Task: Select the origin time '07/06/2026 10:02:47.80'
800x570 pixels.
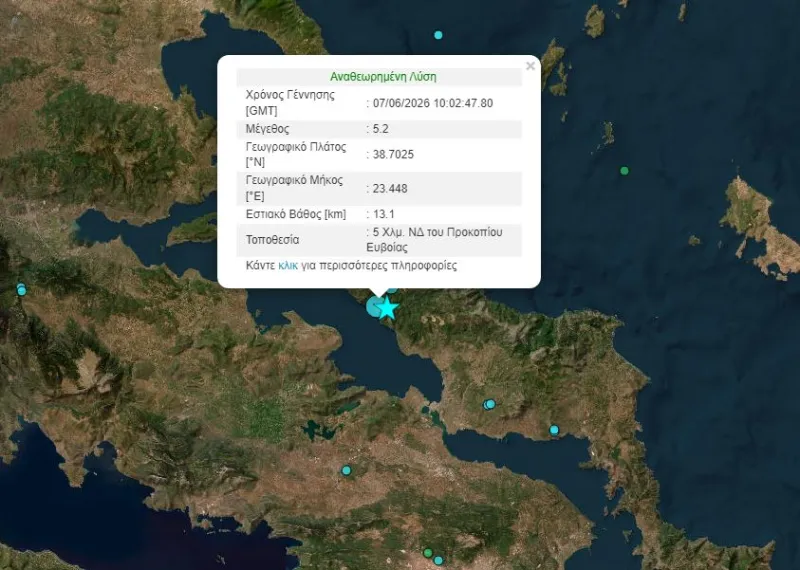Action: [x=433, y=103]
